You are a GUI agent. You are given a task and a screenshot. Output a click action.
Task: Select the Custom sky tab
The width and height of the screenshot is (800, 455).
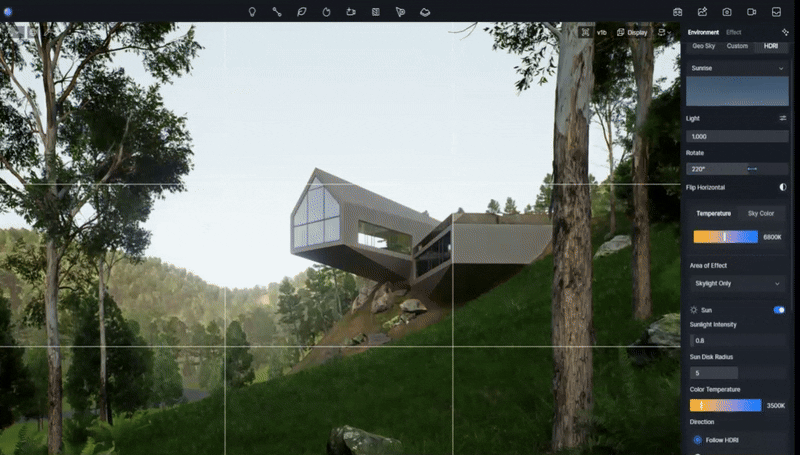737,46
